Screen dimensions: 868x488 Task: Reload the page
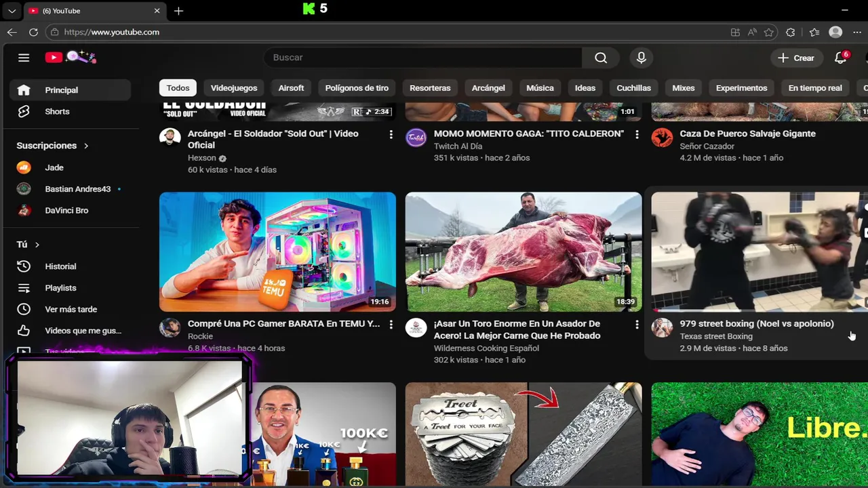33,32
